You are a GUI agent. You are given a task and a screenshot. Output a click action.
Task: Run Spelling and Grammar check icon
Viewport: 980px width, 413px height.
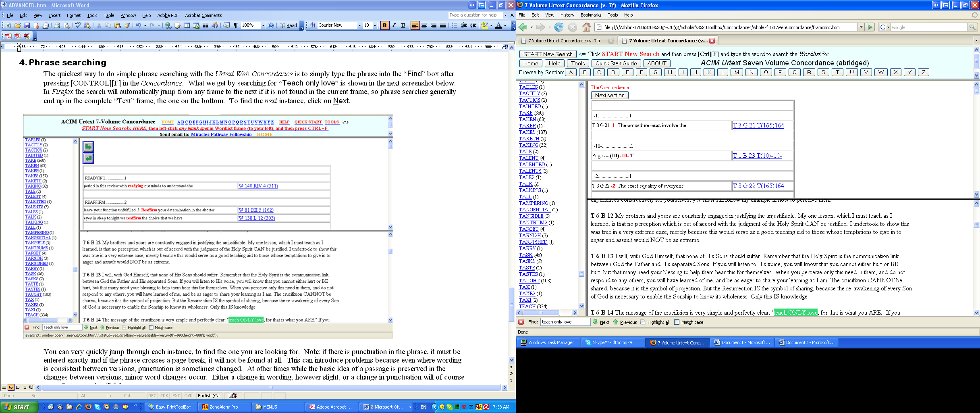(78, 25)
